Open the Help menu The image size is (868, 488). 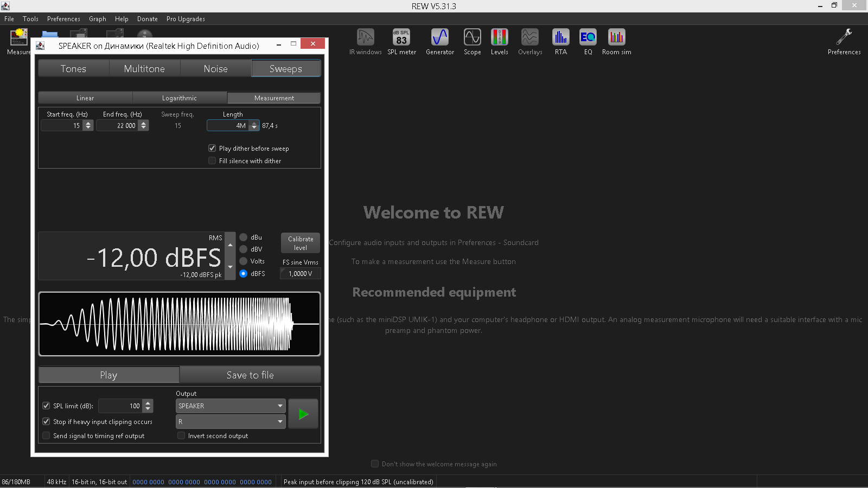point(122,19)
